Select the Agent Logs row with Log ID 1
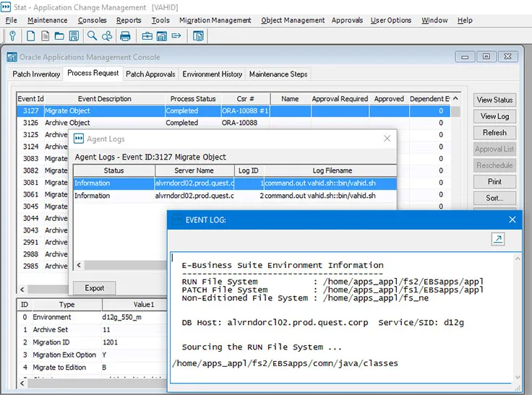Screen dimensions: 532x395 (x=235, y=183)
